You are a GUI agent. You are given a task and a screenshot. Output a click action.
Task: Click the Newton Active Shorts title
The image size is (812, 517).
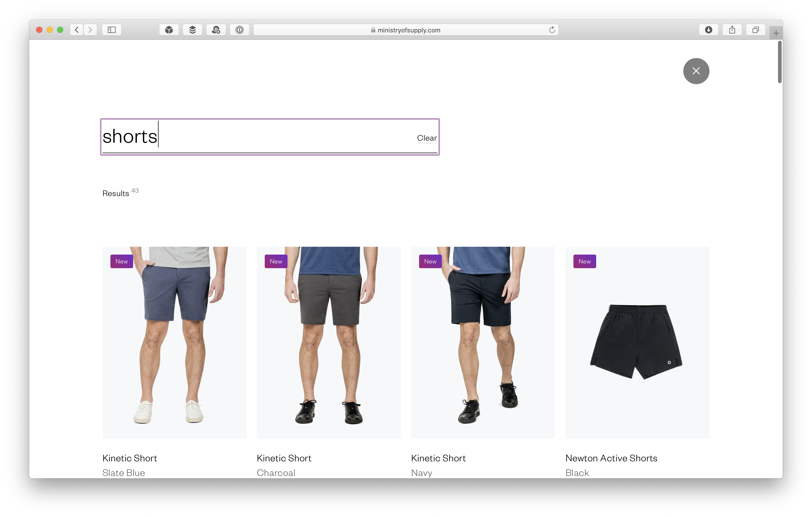pos(611,458)
